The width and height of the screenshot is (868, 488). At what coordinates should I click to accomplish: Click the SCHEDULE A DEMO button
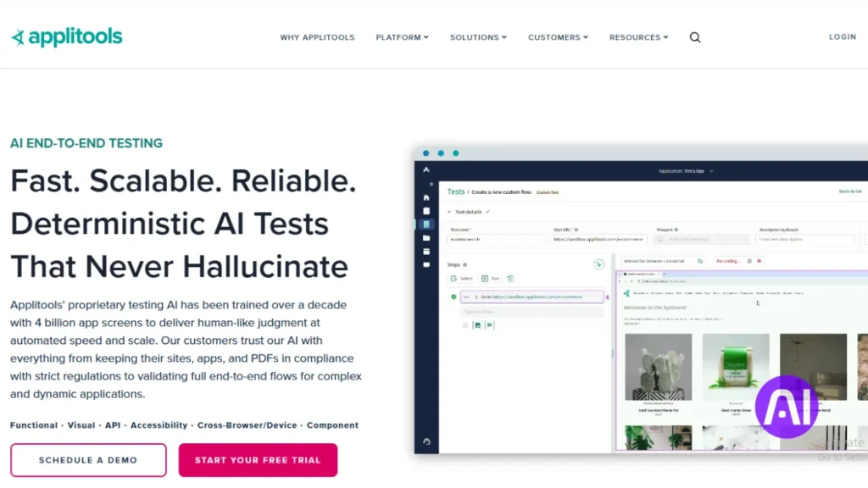[x=87, y=459]
